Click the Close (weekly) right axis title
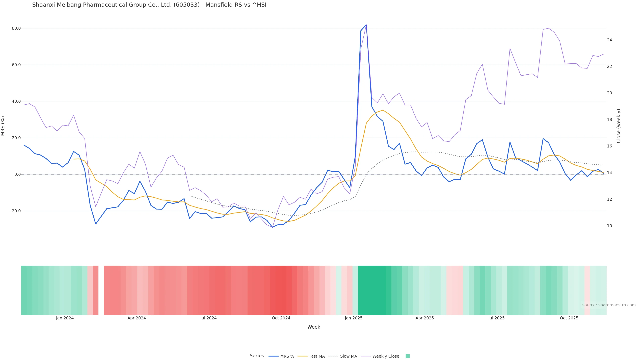Image resolution: width=644 pixels, height=362 pixels. click(x=619, y=126)
